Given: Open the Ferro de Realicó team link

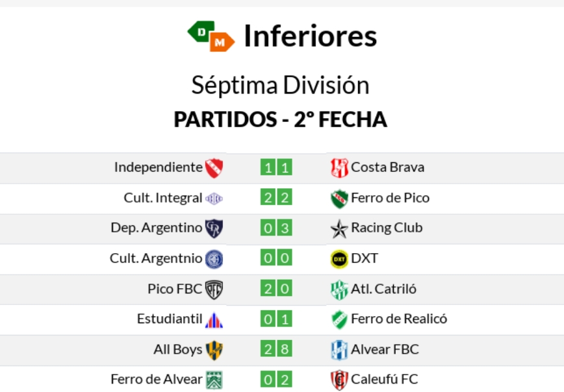Looking at the screenshot, I should (398, 319).
